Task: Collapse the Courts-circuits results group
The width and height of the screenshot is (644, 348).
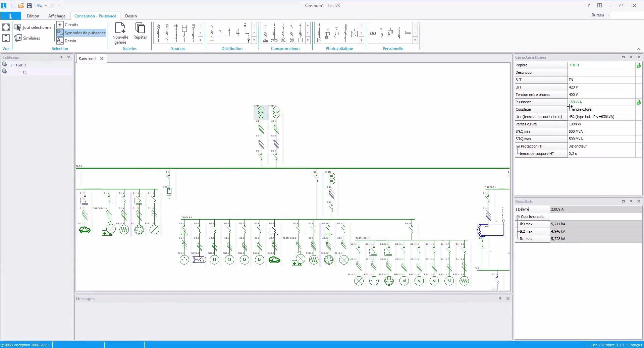Action: coord(518,217)
